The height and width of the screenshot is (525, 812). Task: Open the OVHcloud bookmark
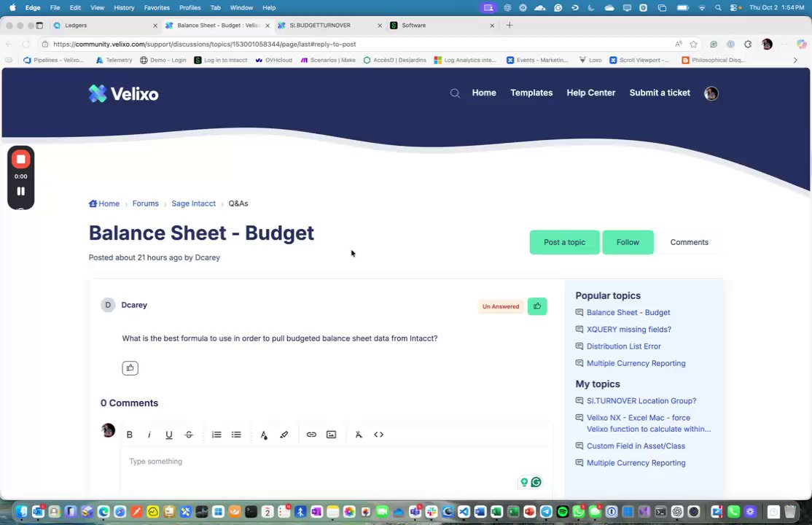pos(273,60)
